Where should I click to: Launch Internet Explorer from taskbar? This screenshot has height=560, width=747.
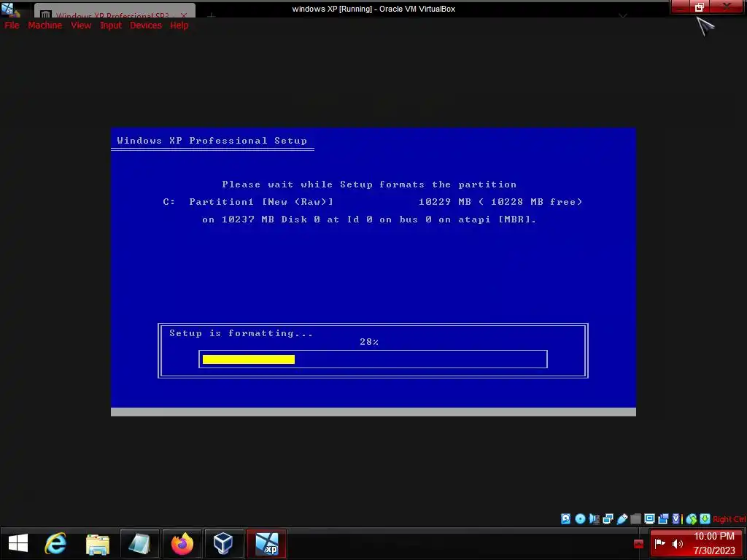55,543
